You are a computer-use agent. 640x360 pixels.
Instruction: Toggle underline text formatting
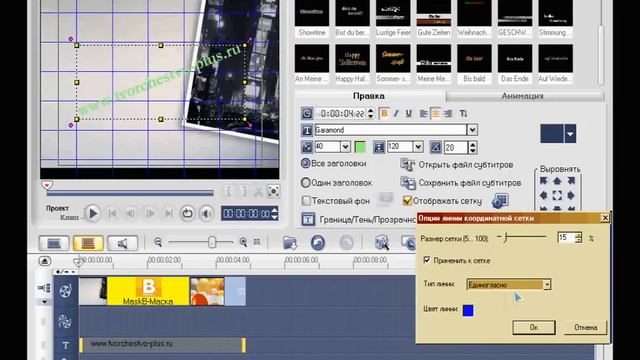point(408,113)
